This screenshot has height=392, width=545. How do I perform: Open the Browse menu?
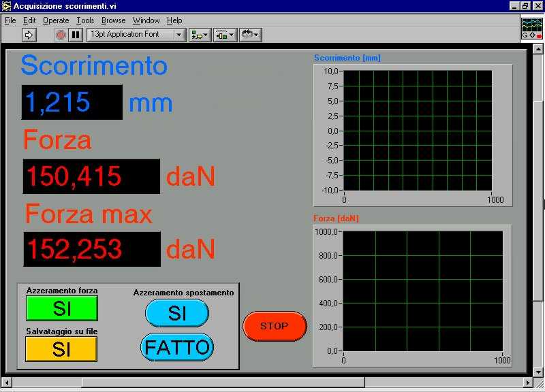pyautogui.click(x=113, y=20)
